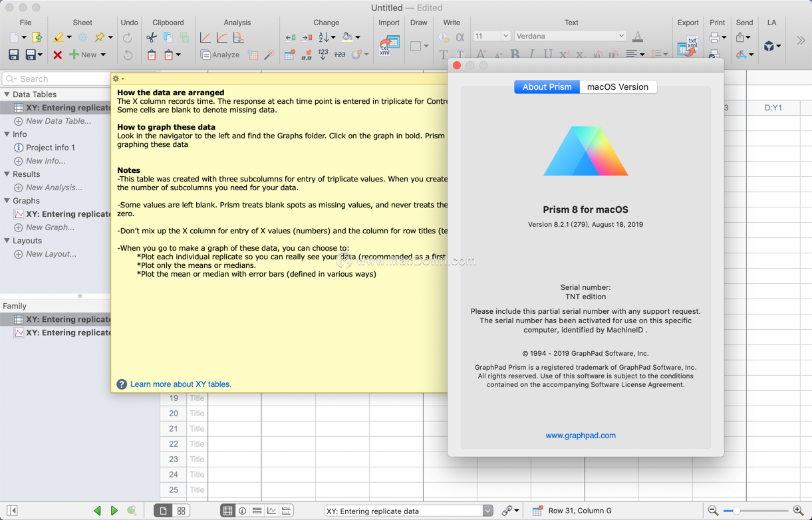Adjust the zoom slider in bottom bar
Viewport: 812px width, 520px height.
[755, 511]
